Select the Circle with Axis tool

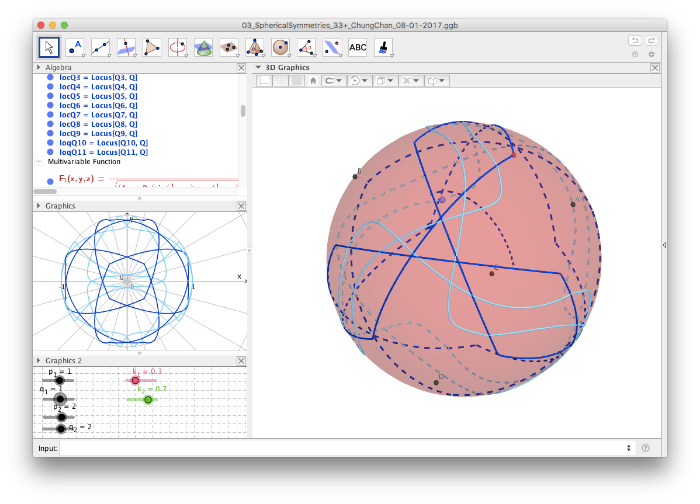click(x=178, y=47)
